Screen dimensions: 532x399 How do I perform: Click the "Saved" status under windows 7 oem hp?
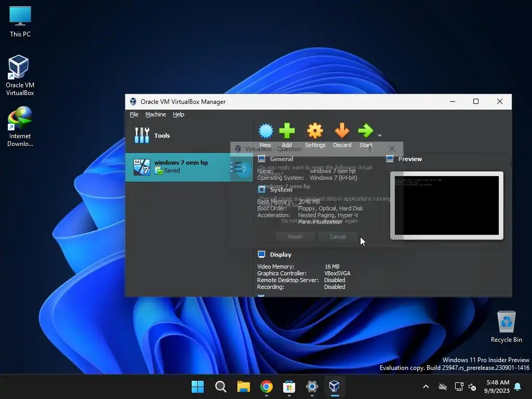pos(172,170)
